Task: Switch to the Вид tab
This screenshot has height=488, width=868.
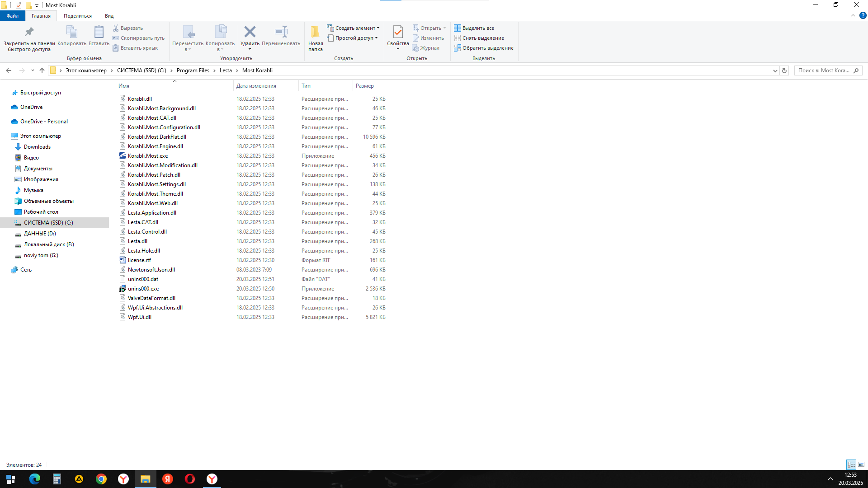Action: click(x=109, y=16)
